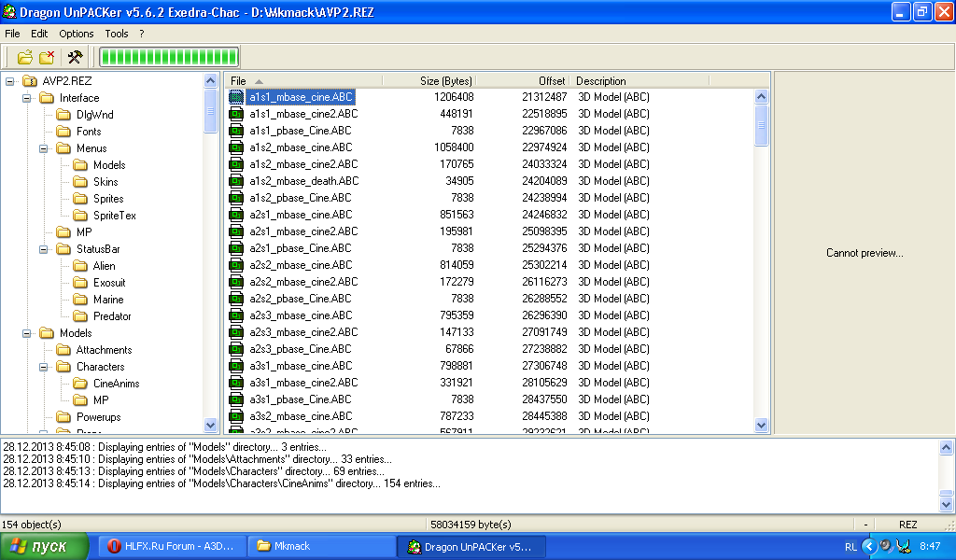The image size is (956, 560).
Task: Click the Skins folder icon in tree
Action: click(80, 182)
